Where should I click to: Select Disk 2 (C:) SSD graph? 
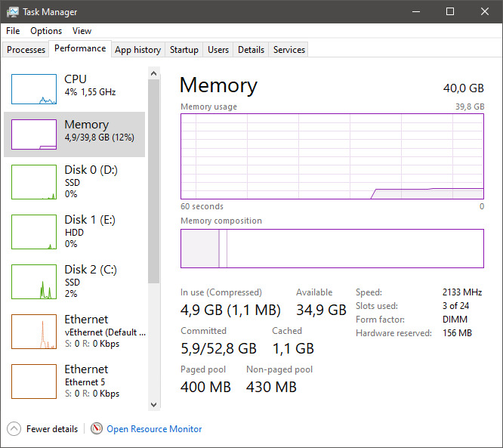(x=34, y=282)
